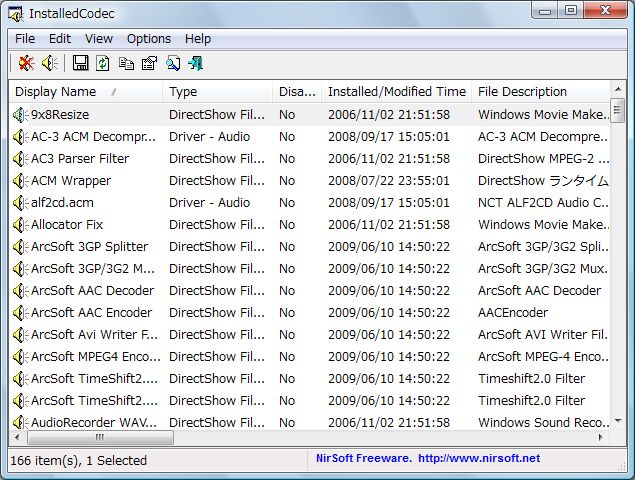The image size is (635, 480).
Task: Click the speaker icon beside ArcSoft 3GP Splitter
Action: coord(20,247)
